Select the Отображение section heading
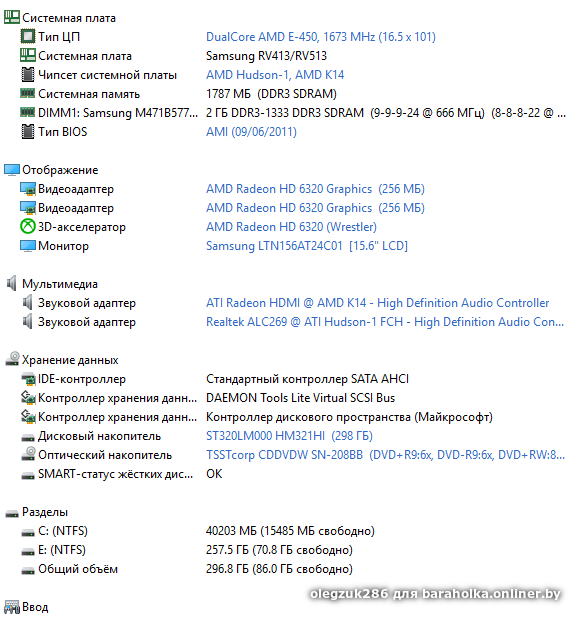Viewport: 584px width, 617px height. [x=60, y=170]
